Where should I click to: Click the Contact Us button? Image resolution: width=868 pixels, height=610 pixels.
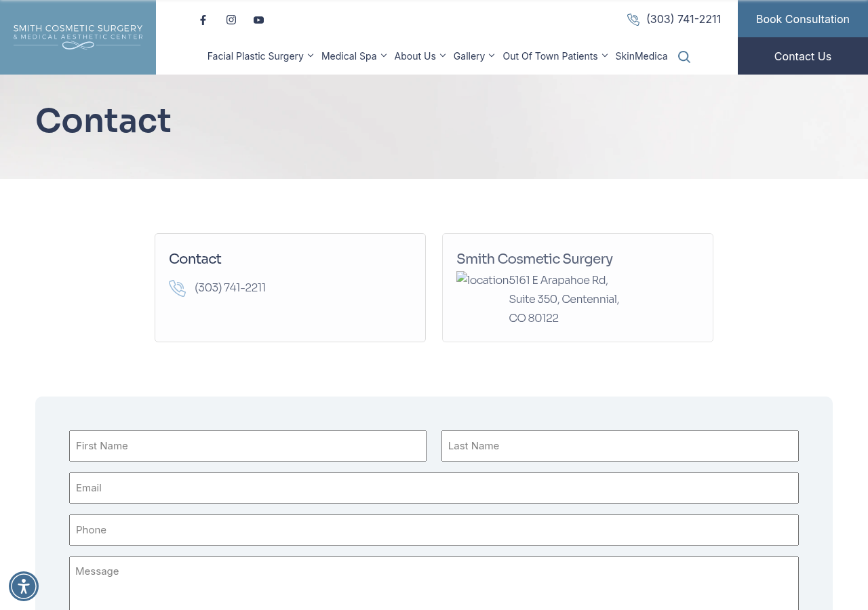[x=803, y=56]
